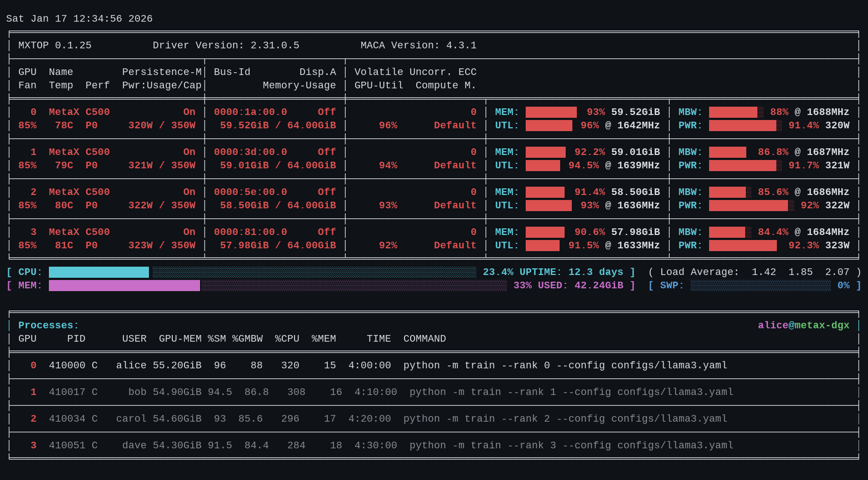Image resolution: width=868 pixels, height=480 pixels.
Task: Click memory usage 59.52GiB / 64.00GiB
Action: pyautogui.click(x=278, y=126)
